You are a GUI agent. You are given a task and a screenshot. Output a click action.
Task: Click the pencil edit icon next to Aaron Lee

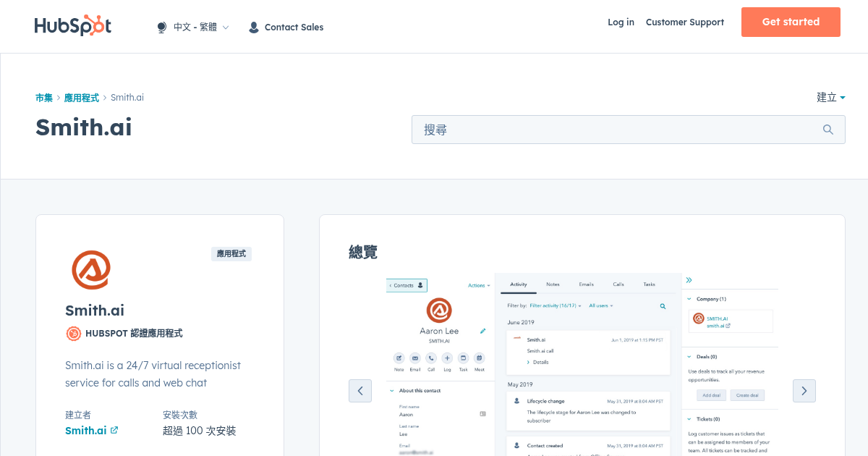482,330
